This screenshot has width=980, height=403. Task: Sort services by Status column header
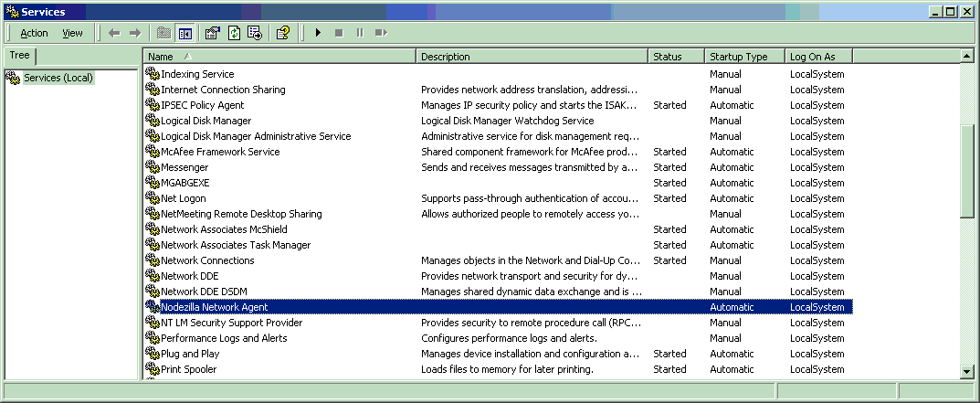[x=676, y=57]
